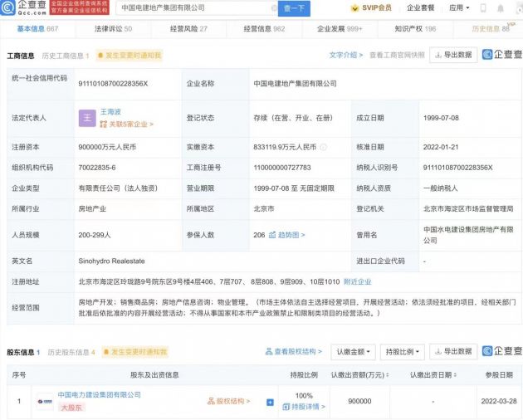The image size is (523, 420).
Task: Open 股权结构 link in shareholder row
Action: [229, 401]
